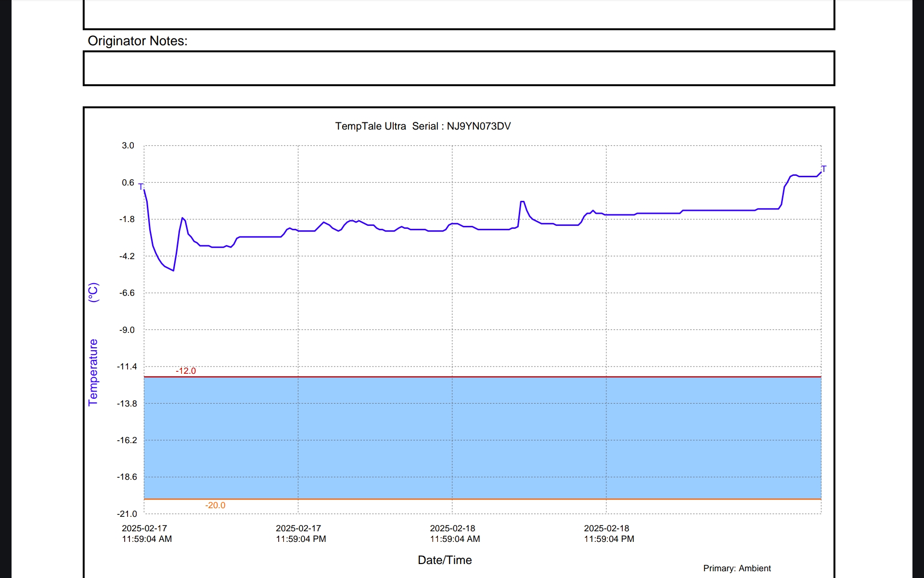Click the -6.6 y-axis value
This screenshot has height=578, width=924.
[127, 293]
